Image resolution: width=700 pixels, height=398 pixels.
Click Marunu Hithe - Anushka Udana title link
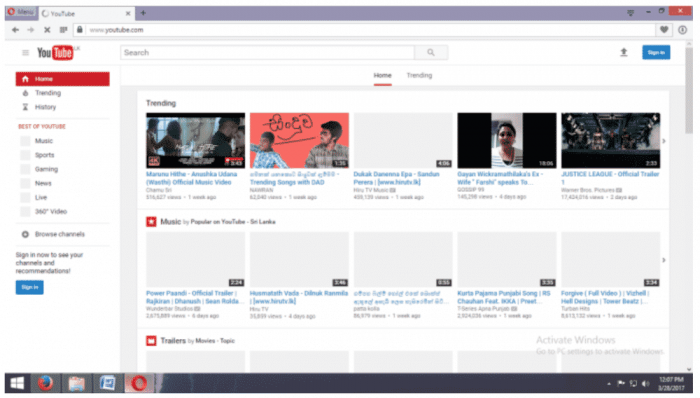[x=192, y=178]
